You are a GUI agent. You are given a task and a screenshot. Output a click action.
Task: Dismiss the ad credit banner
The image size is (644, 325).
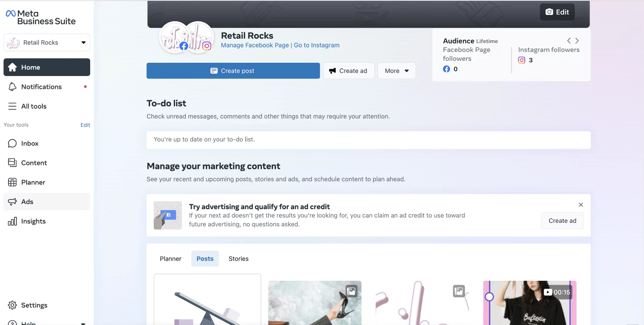581,205
